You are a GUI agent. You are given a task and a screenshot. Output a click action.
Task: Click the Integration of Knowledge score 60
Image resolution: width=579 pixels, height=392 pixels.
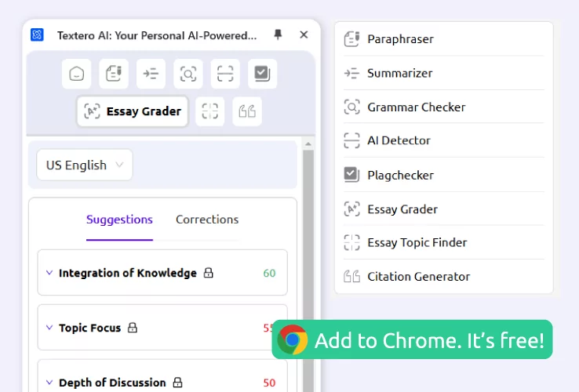point(269,273)
